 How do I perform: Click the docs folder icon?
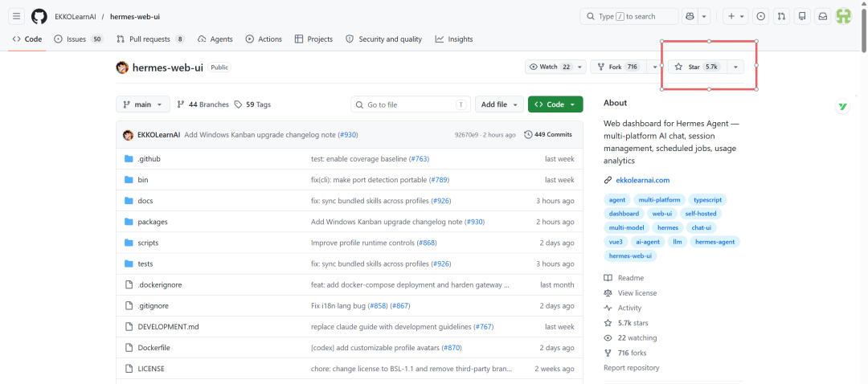click(x=129, y=201)
